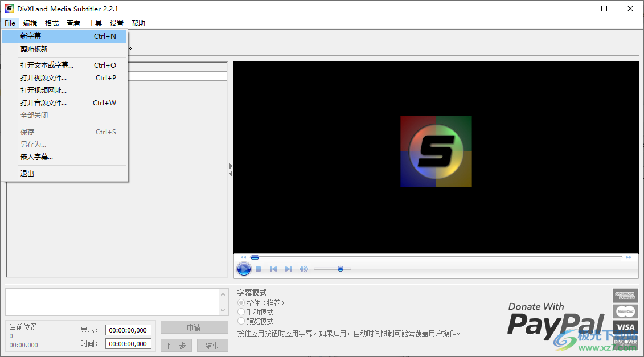Viewport: 644px width, 357px height.
Task: Maximize the DivXLand window
Action: point(604,9)
